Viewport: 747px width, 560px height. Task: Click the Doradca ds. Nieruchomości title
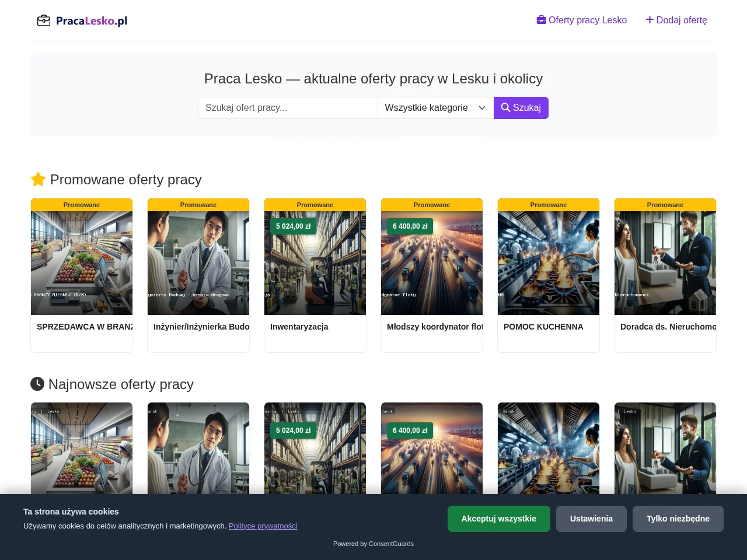pyautogui.click(x=668, y=327)
